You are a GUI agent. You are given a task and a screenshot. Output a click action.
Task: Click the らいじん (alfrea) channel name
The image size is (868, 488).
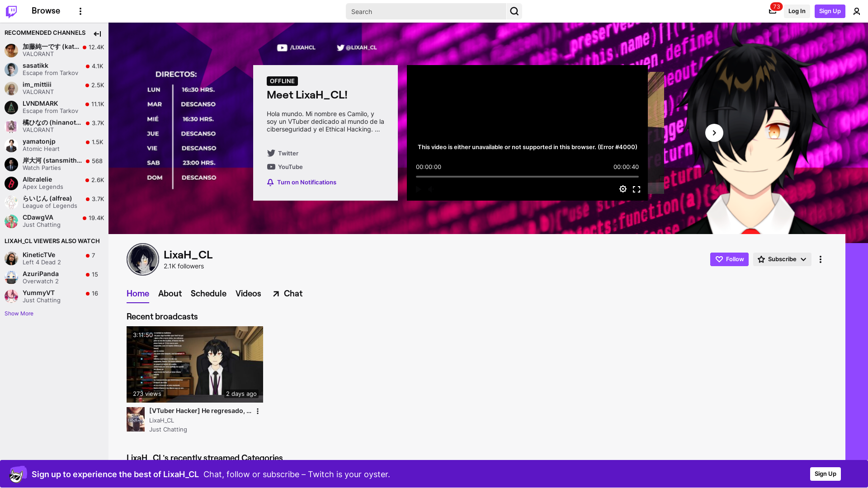coord(47,198)
